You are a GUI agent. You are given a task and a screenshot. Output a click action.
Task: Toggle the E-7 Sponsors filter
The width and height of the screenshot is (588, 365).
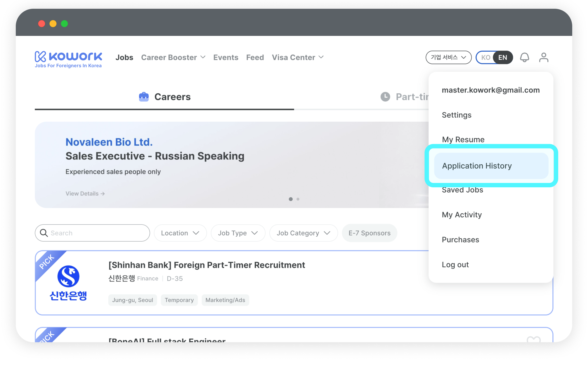coord(370,233)
